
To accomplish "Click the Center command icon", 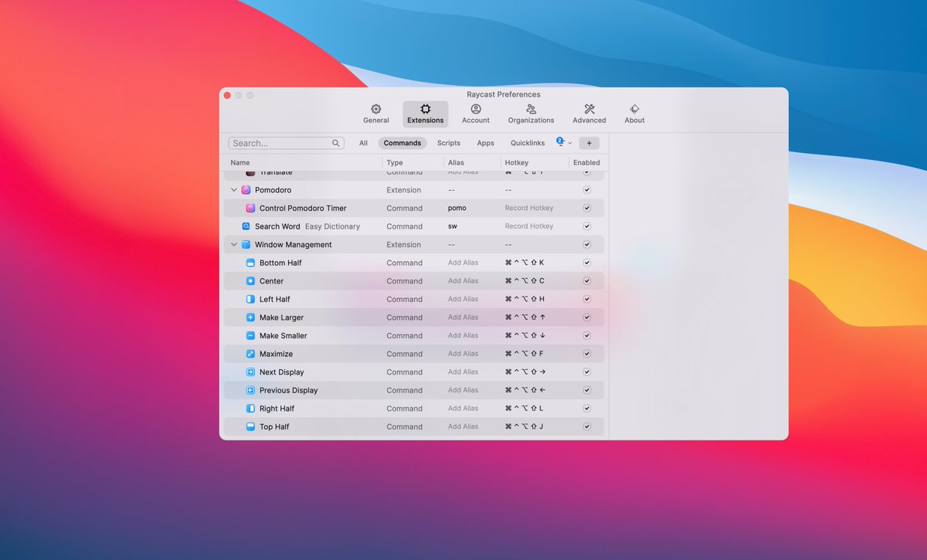I will 250,281.
